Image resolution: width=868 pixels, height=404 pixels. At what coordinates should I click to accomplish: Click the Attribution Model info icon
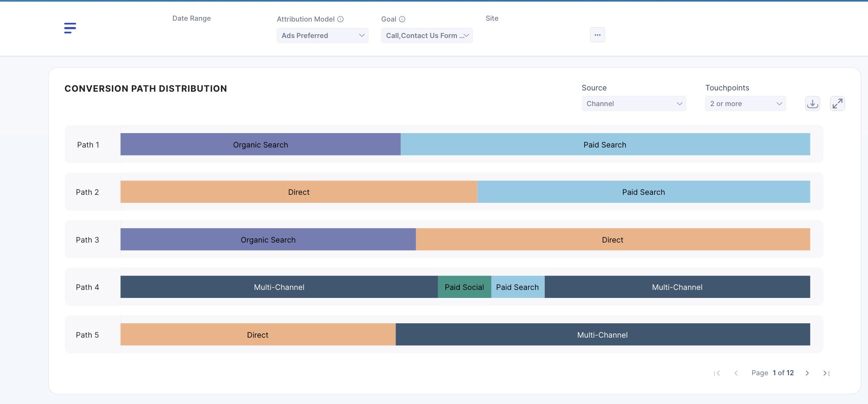pyautogui.click(x=341, y=19)
